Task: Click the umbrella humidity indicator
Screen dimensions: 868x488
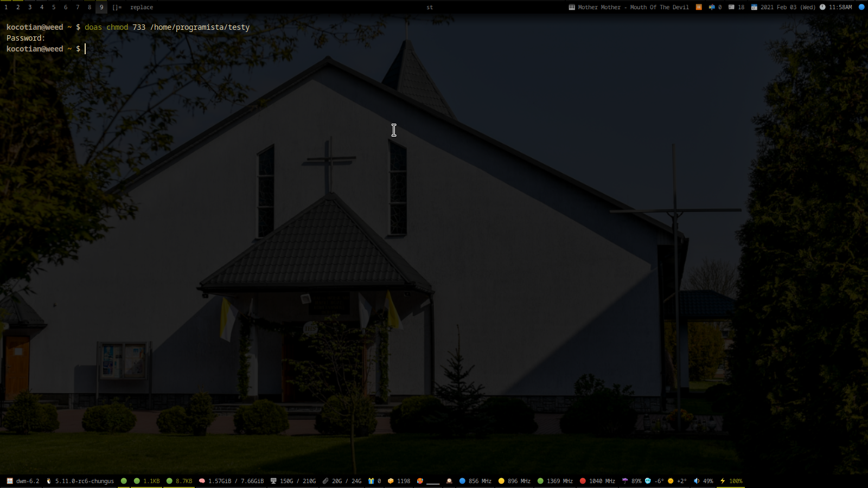Action: (x=625, y=481)
